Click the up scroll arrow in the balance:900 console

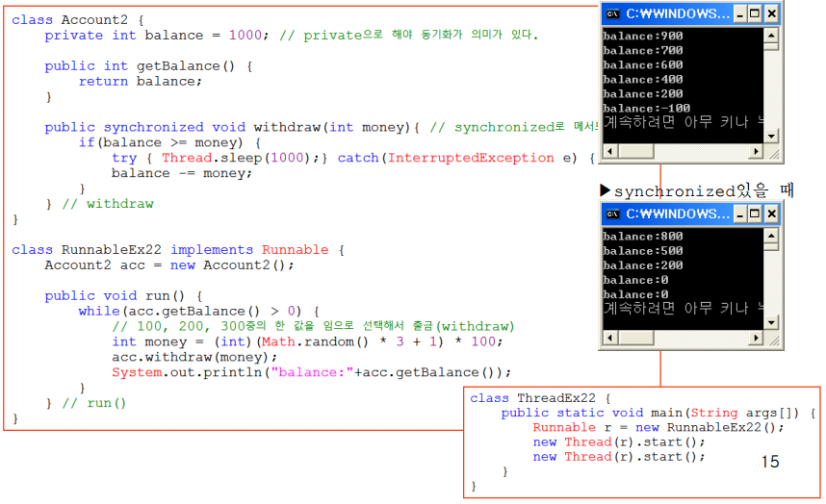(771, 35)
